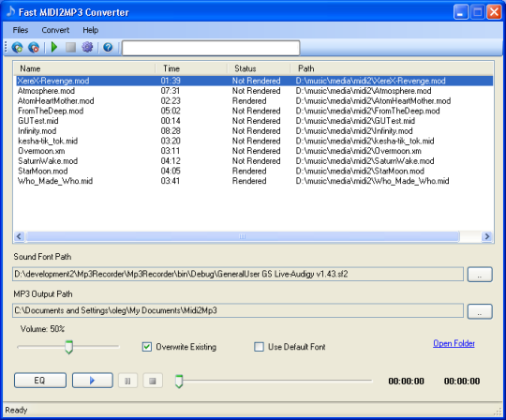Image resolution: width=506 pixels, height=420 pixels.
Task: Sort by the Path column header
Action: (392, 68)
